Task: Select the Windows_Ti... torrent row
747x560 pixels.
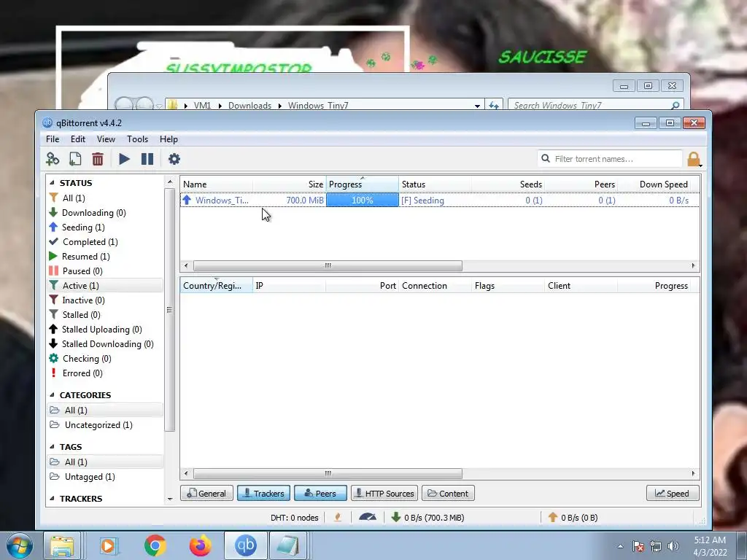Action: tap(440, 200)
